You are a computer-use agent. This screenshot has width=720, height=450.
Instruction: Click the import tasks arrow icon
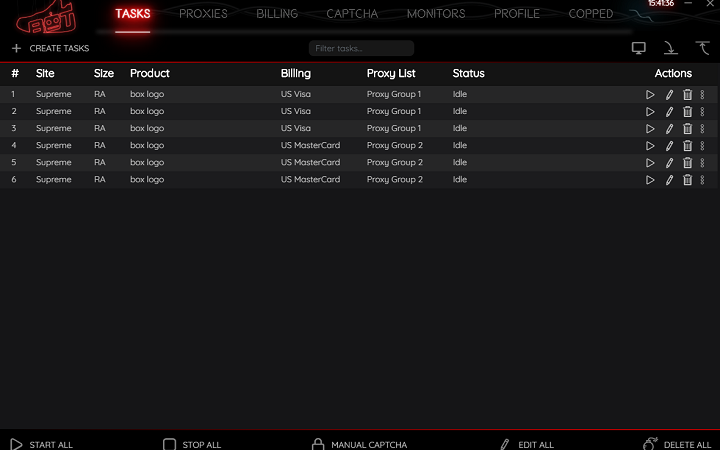pos(671,48)
